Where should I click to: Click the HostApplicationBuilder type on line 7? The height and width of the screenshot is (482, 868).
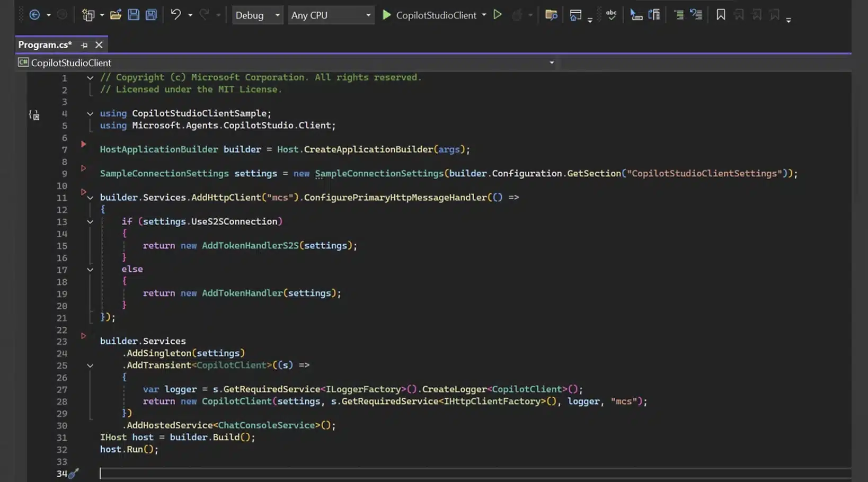(159, 149)
